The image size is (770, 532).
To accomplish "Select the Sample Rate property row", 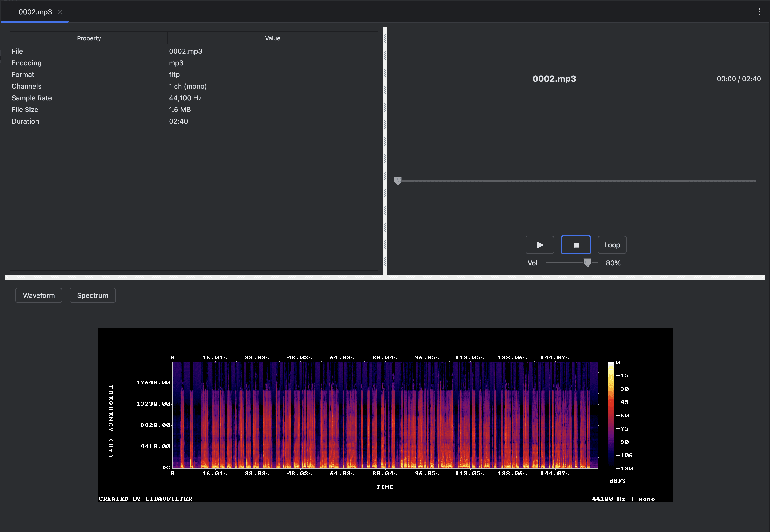I will tap(193, 98).
